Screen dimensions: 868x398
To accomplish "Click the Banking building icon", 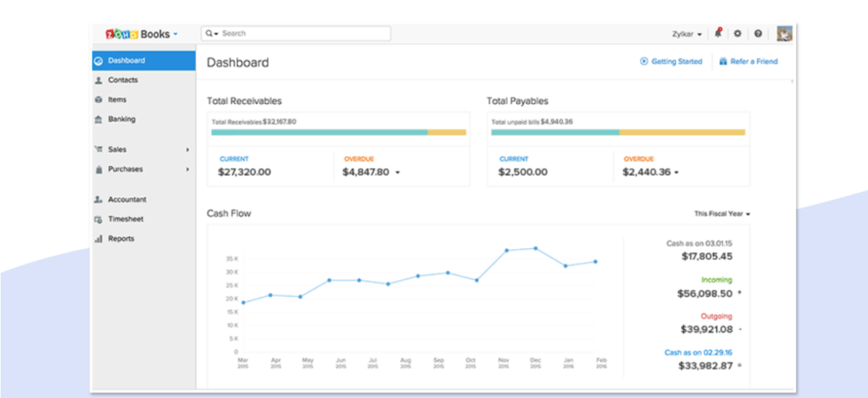I will 98,119.
